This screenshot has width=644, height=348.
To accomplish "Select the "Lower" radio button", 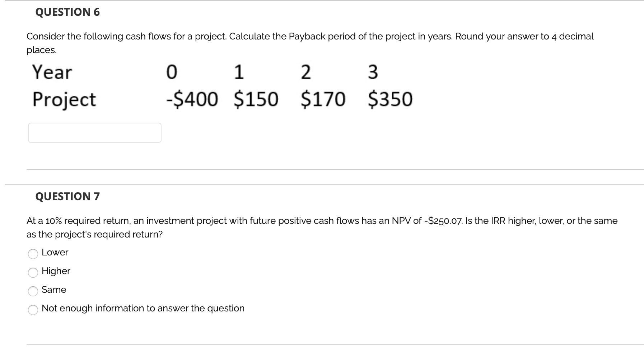I will coord(33,254).
